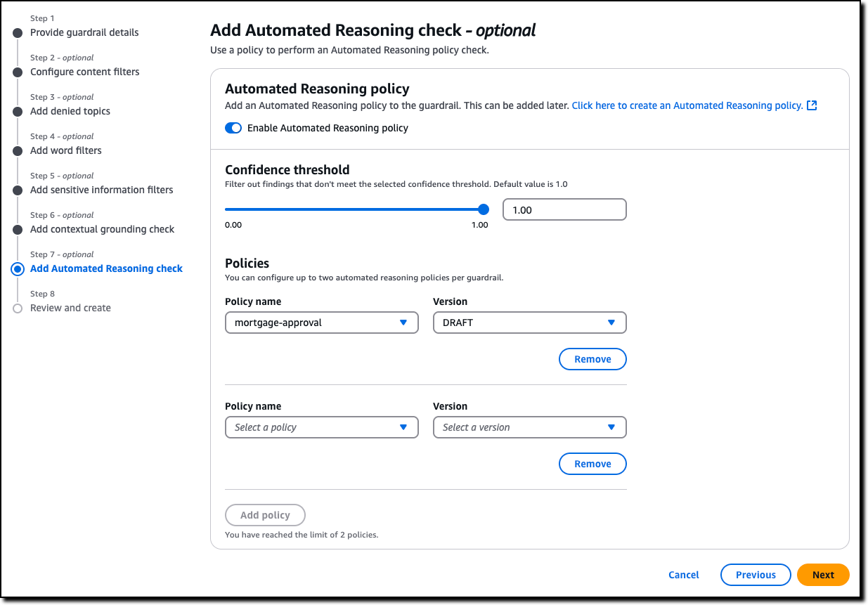This screenshot has width=868, height=605.
Task: Go to Provide guardrail details step
Action: (84, 32)
